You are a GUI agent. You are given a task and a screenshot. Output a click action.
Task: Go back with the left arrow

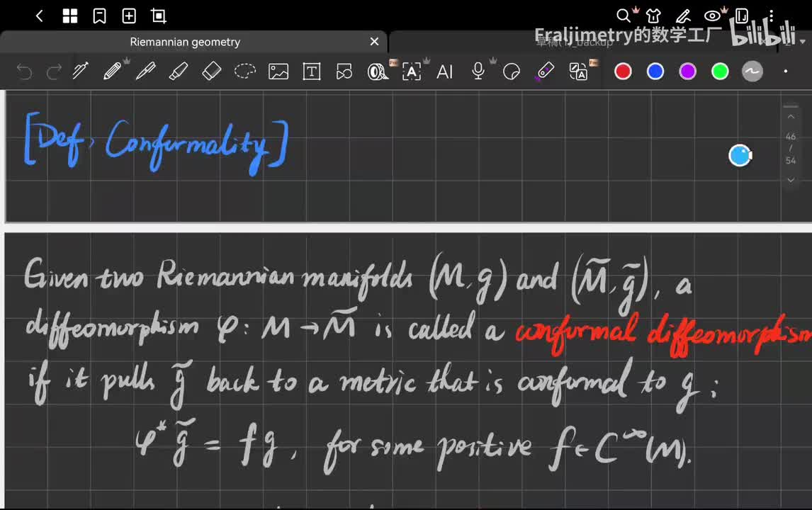tap(40, 16)
